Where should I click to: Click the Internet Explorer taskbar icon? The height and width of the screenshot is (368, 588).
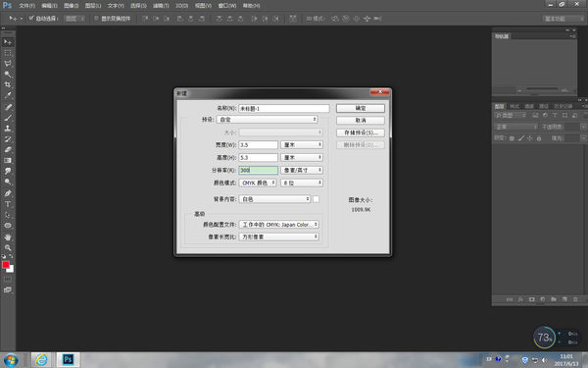(x=41, y=360)
